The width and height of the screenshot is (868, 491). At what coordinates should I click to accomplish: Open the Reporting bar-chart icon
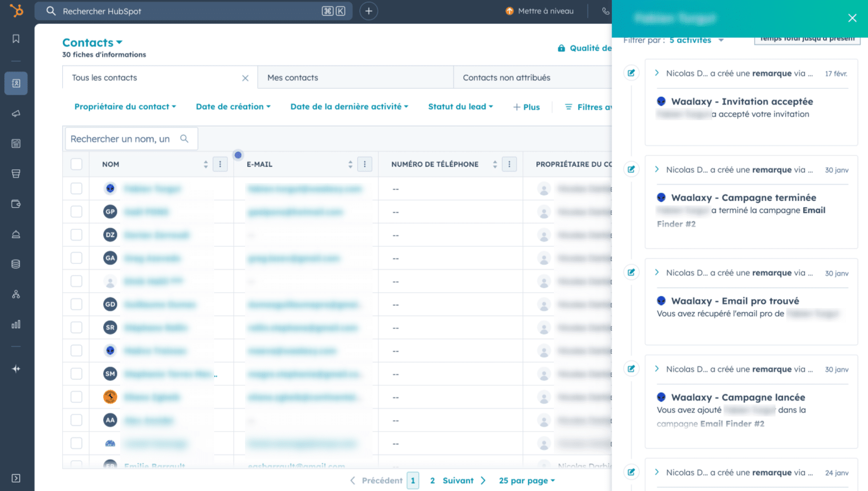pos(16,324)
